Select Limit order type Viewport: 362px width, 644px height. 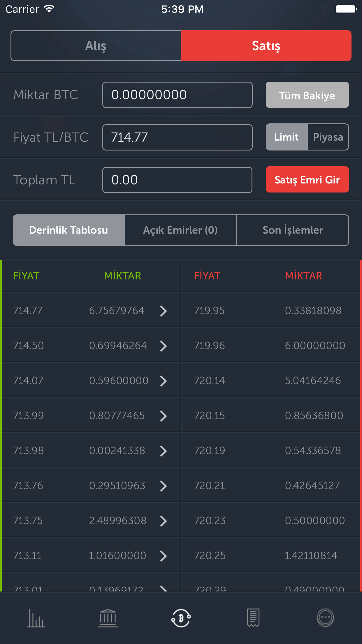[287, 137]
